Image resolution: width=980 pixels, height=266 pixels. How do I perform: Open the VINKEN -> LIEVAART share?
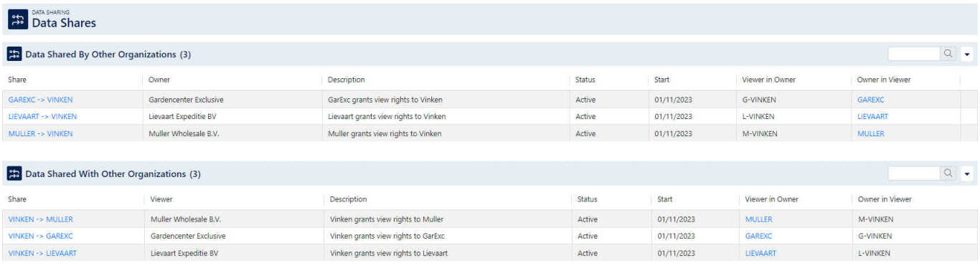42,253
